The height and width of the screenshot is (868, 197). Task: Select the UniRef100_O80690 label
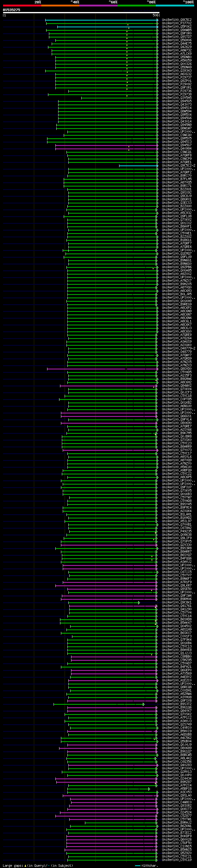point(177,423)
